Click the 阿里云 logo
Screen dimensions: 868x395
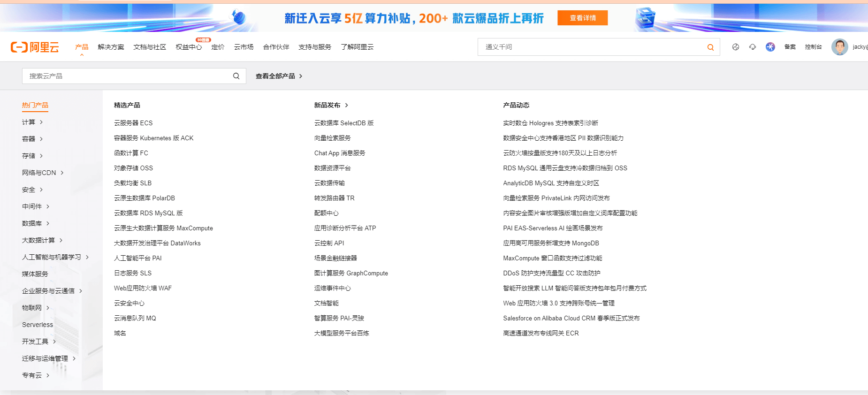click(x=35, y=47)
